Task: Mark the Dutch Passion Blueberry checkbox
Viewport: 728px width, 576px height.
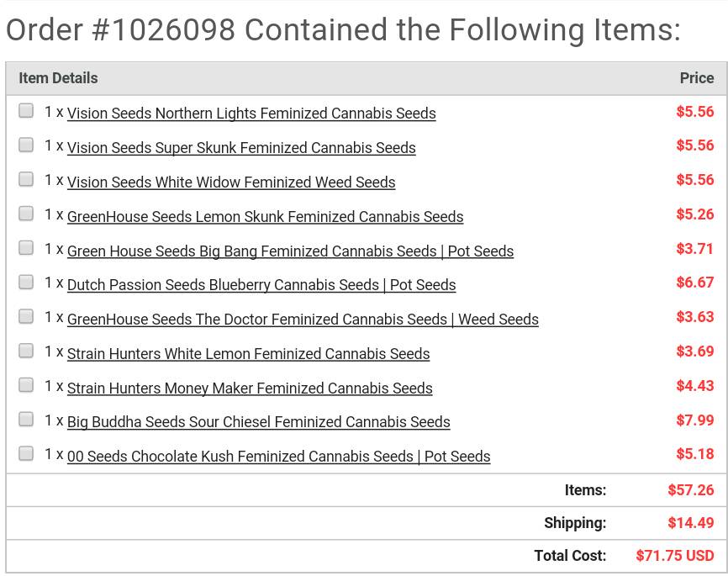Action: point(26,282)
